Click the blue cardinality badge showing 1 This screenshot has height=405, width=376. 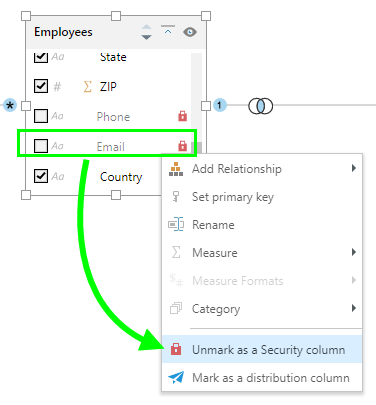(x=220, y=105)
